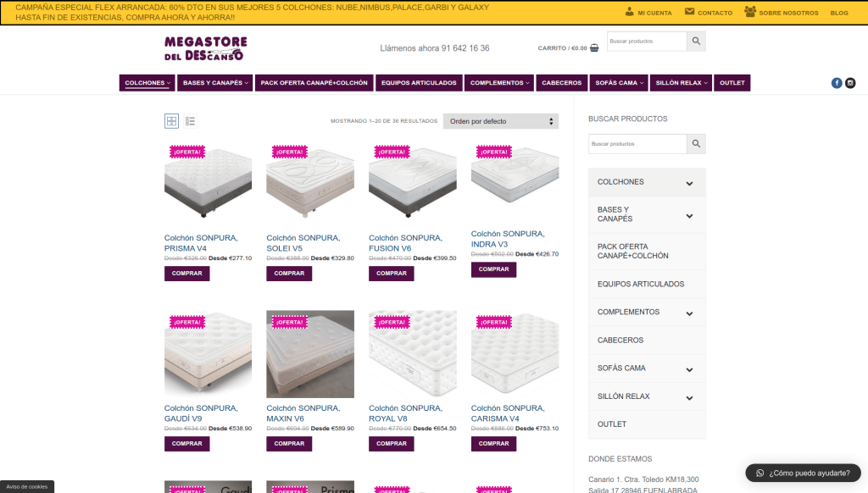Click the Royal V8 mattress image
868x493 pixels.
(x=413, y=354)
